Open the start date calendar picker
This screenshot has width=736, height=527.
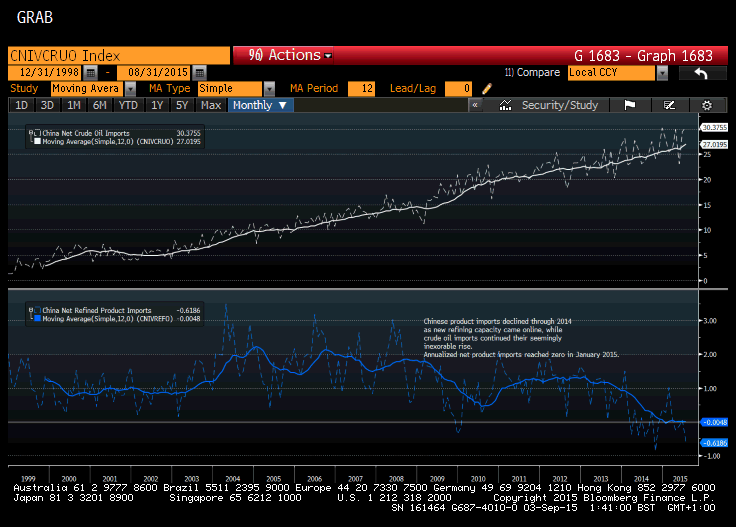(90, 73)
